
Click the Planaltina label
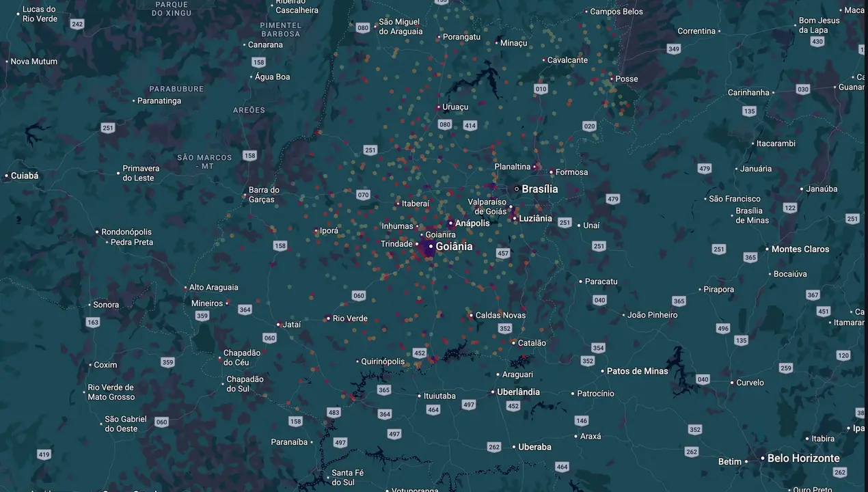coord(513,167)
